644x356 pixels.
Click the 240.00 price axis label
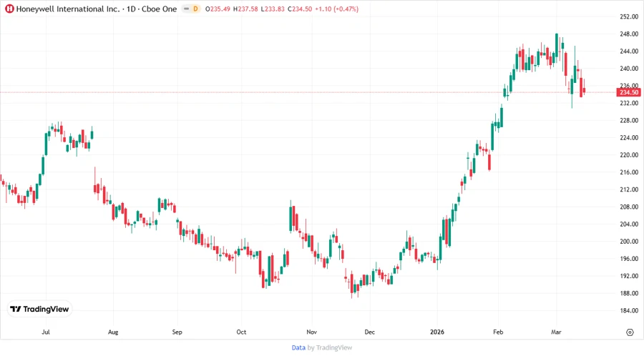click(629, 69)
